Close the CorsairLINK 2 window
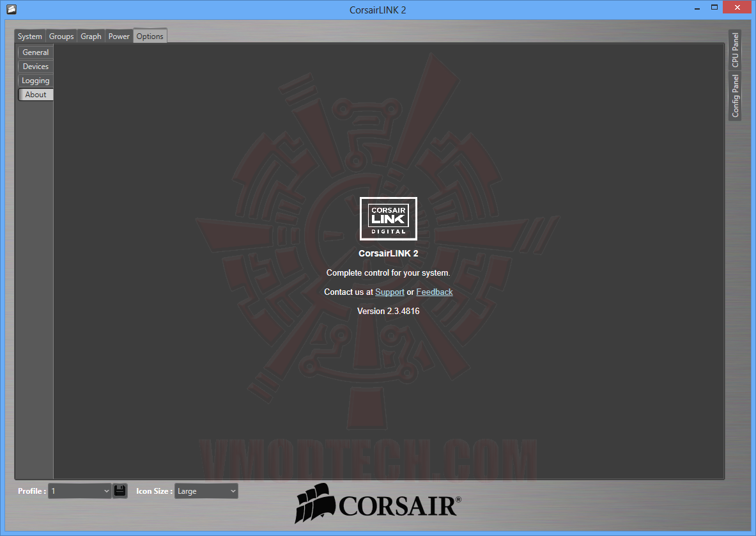This screenshot has width=756, height=536. (737, 8)
